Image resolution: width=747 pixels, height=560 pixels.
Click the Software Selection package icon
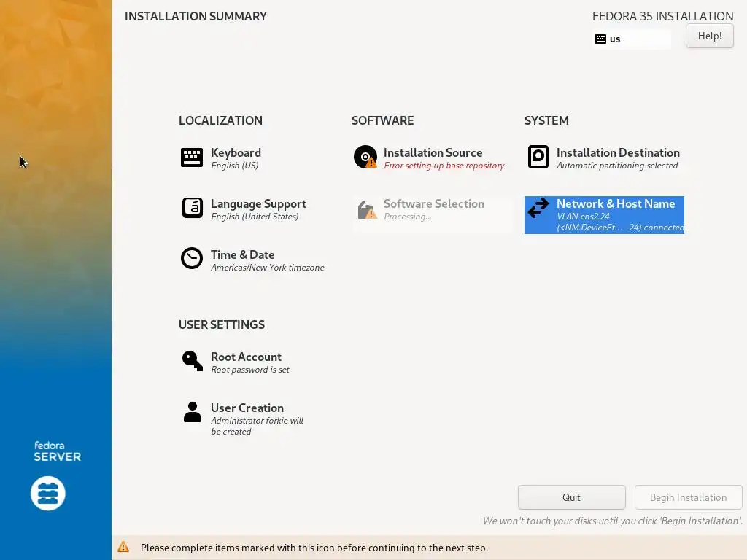click(367, 209)
